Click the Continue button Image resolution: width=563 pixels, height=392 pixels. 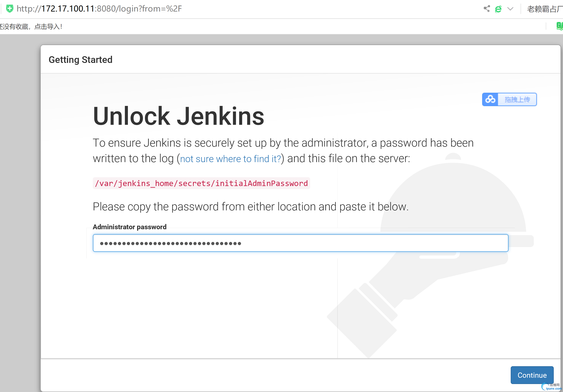tap(532, 375)
